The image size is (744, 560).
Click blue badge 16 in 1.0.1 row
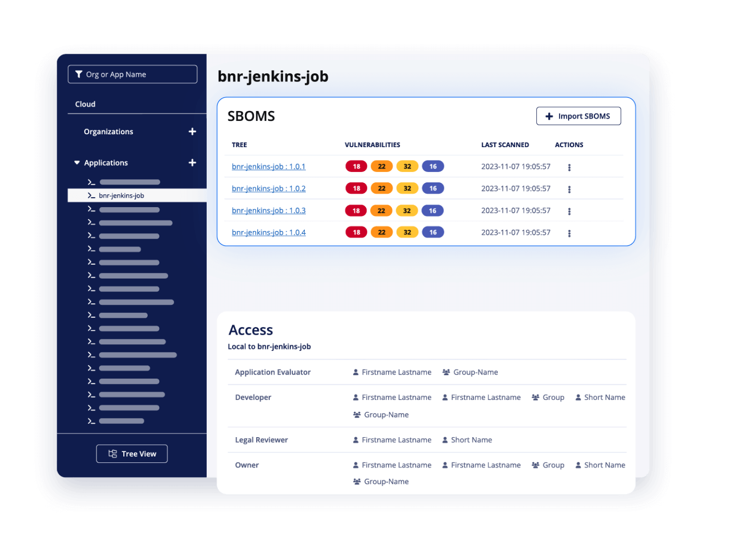click(433, 167)
